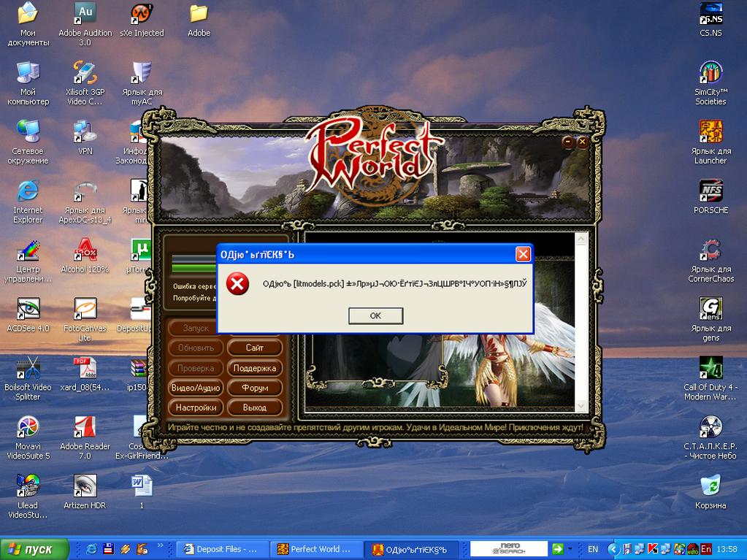
Task: Select CS.NS desktop icon
Action: (x=710, y=20)
